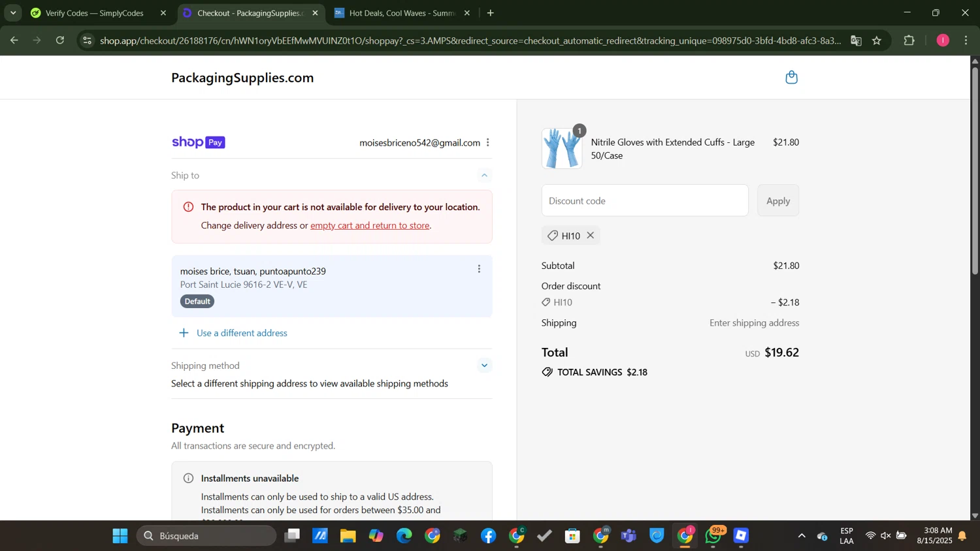Reload the checkout page
Viewport: 980px width, 551px height.
[x=60, y=40]
